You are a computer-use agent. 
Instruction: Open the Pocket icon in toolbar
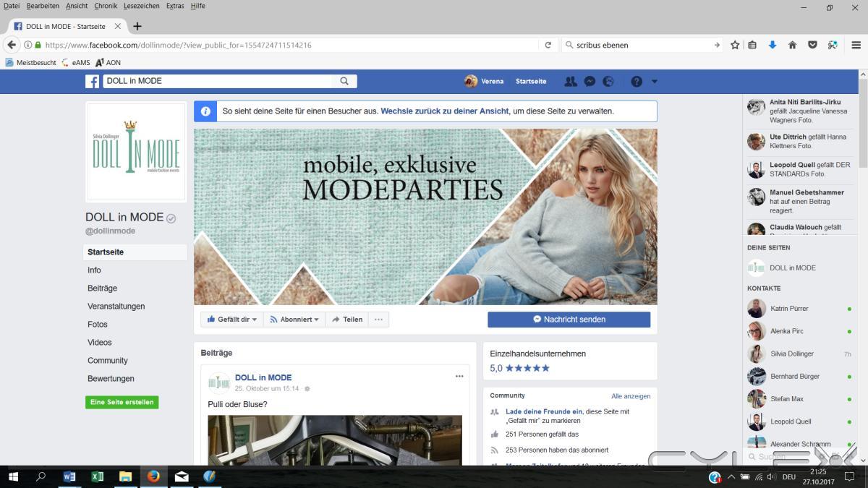pyautogui.click(x=812, y=45)
